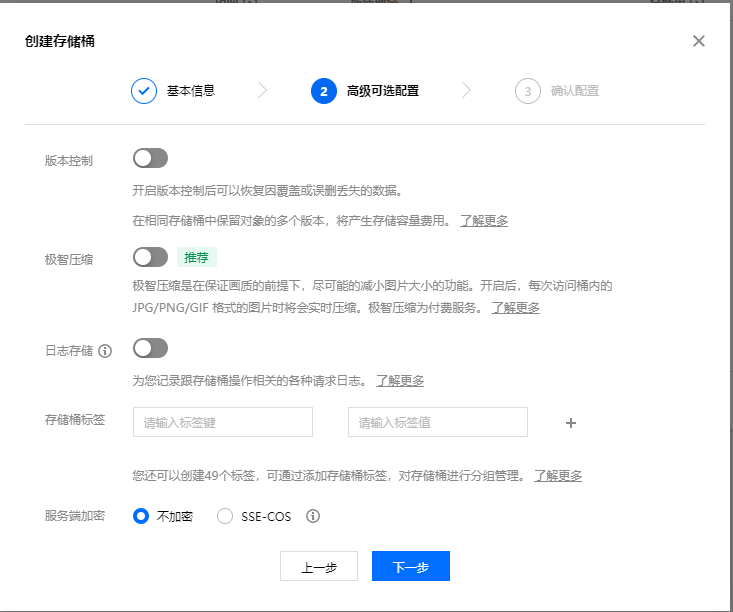Click the chevron after 基本信息 step
This screenshot has height=612, width=733.
click(x=263, y=90)
